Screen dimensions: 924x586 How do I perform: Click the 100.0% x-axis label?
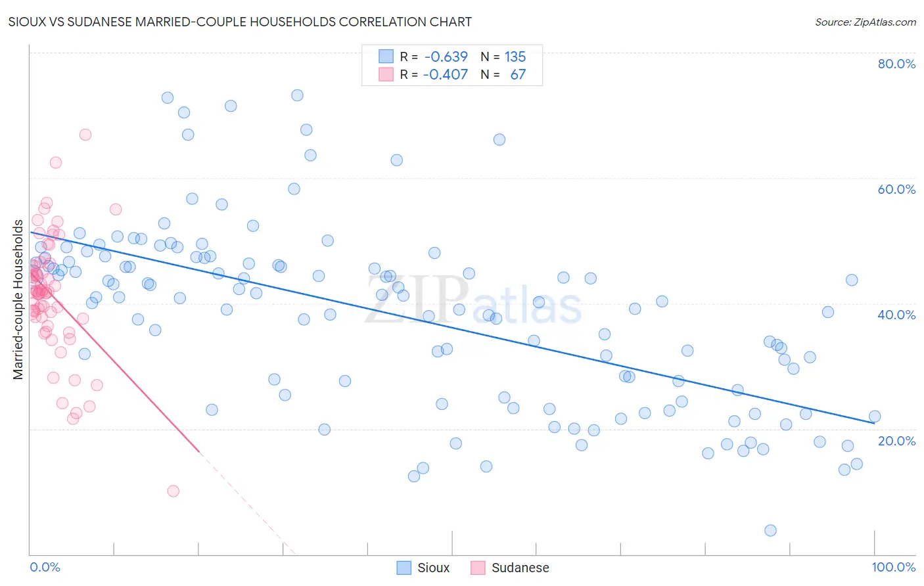894,567
